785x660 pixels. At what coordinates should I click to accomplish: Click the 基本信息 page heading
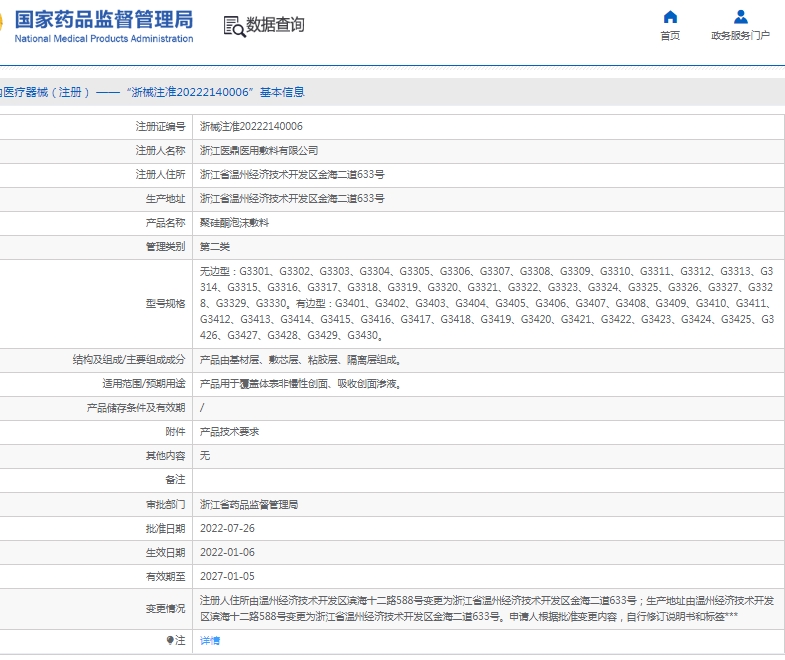click(282, 92)
